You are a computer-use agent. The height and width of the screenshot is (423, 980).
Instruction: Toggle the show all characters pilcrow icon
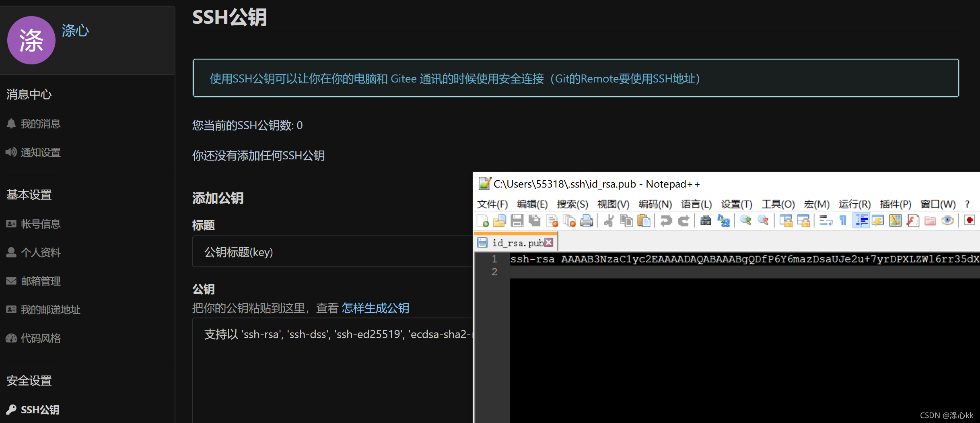point(843,221)
